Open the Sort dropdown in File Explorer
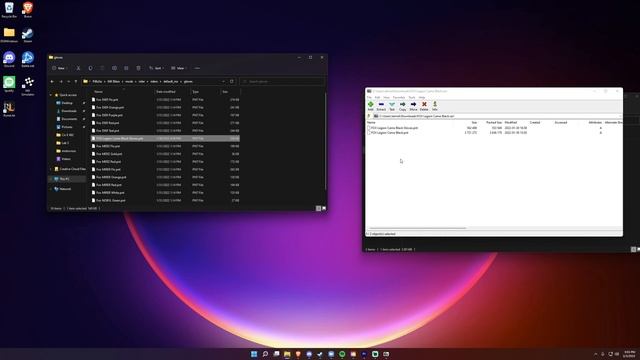The width and height of the screenshot is (640, 360). tap(156, 68)
